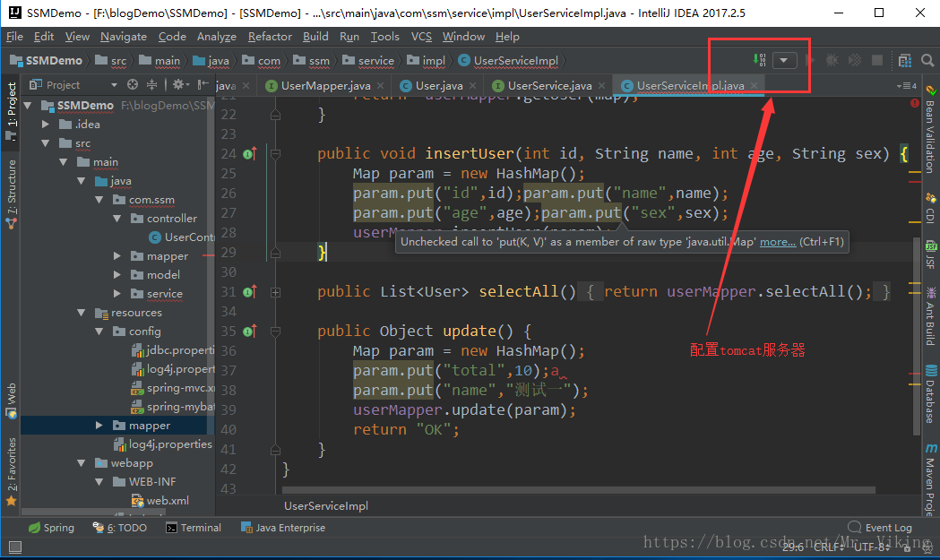Select UserController class in tree
This screenshot has height=560, width=940.
pyautogui.click(x=180, y=237)
